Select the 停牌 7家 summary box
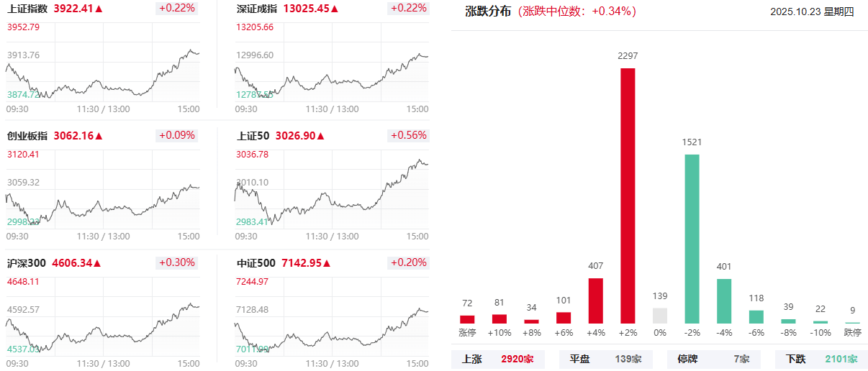 (x=713, y=359)
